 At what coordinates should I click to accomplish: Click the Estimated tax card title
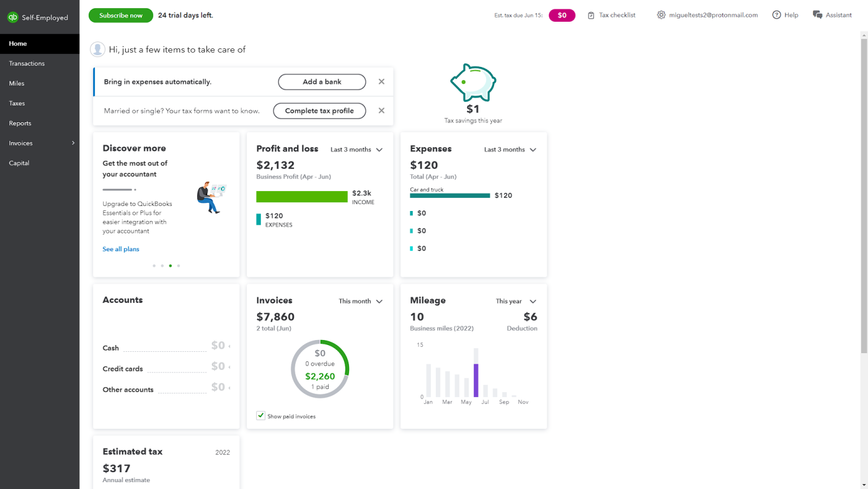[x=133, y=451]
